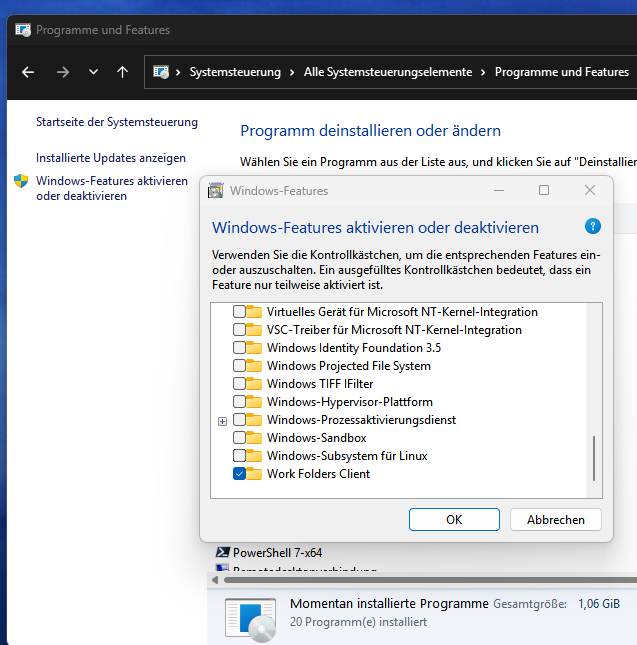Select Windows-Subsystem für Linux label
This screenshot has width=637, height=645.
click(347, 456)
